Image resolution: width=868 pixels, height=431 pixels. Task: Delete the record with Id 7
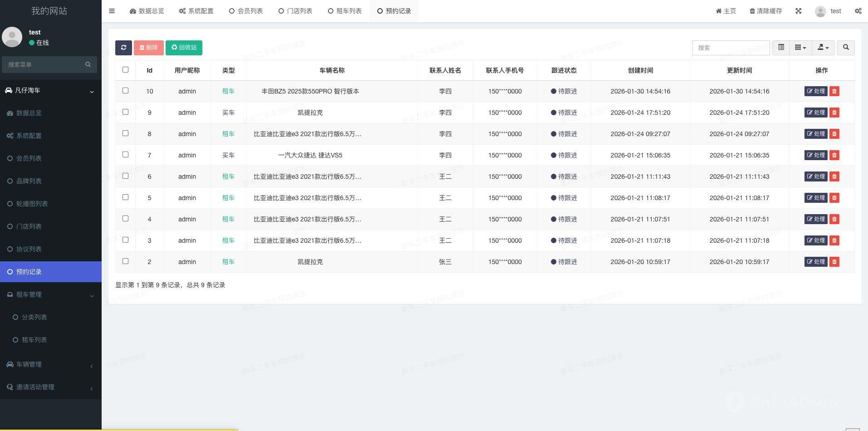click(x=834, y=155)
